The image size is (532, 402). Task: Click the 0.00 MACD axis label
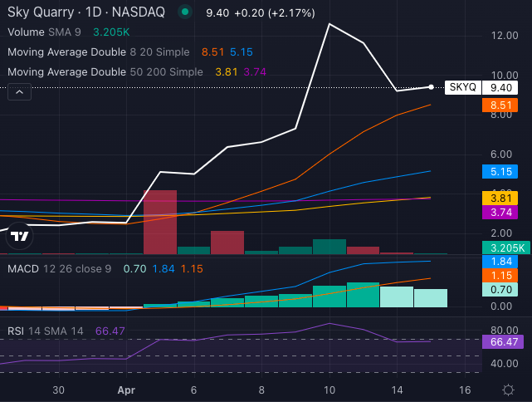(x=501, y=306)
